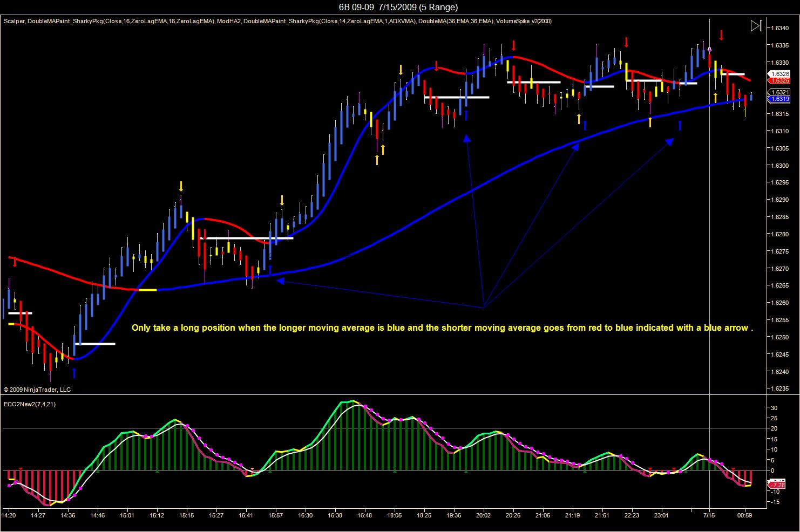Click the 16:48 time axis label
The height and width of the screenshot is (532, 800).
(364, 515)
